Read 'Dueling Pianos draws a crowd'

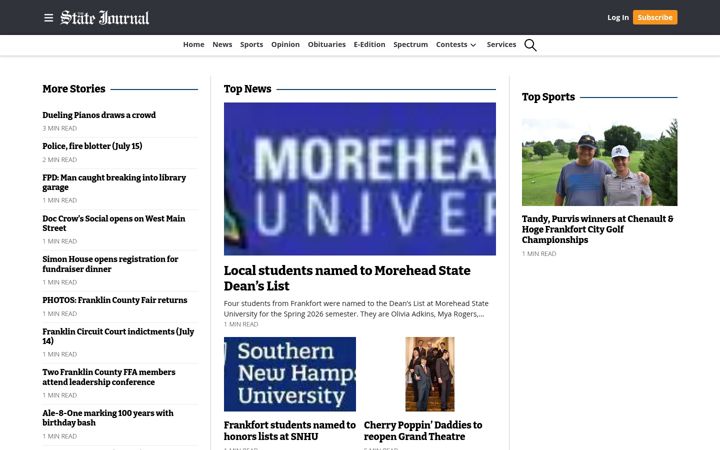99,115
